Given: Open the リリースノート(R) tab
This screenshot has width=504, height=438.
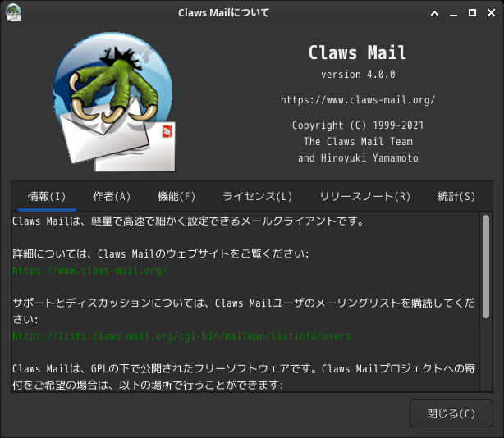Looking at the screenshot, I should (x=365, y=196).
